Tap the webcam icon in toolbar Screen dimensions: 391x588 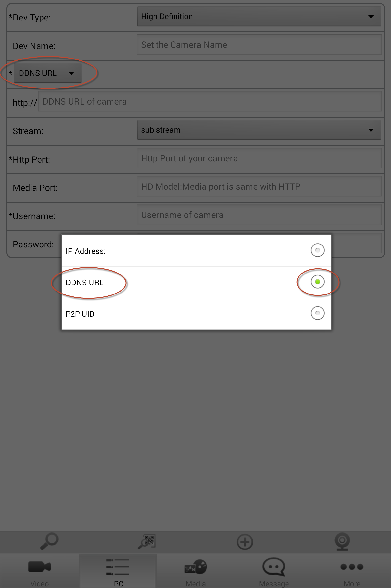pos(342,541)
